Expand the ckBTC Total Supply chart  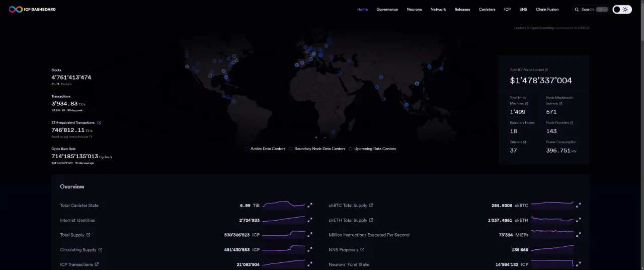coord(579,205)
